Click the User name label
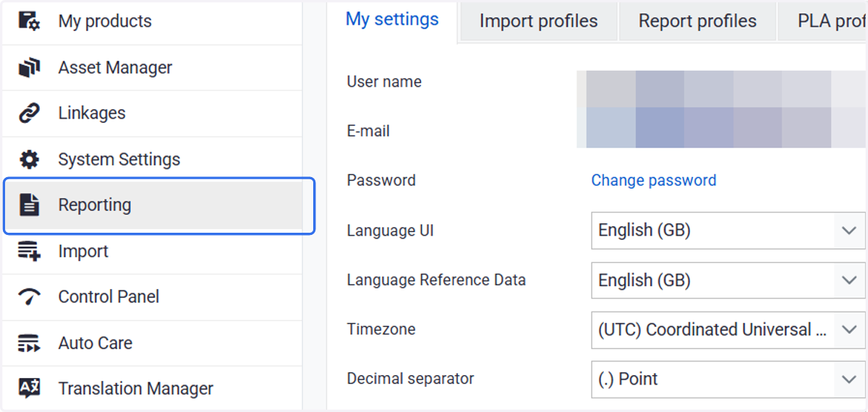This screenshot has width=868, height=412. [x=384, y=82]
